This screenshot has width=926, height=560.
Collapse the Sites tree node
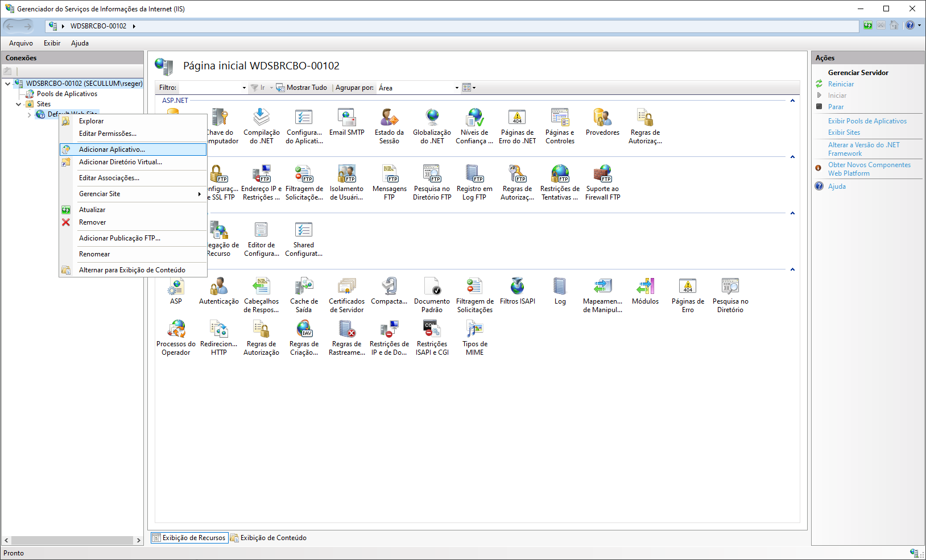(x=18, y=104)
